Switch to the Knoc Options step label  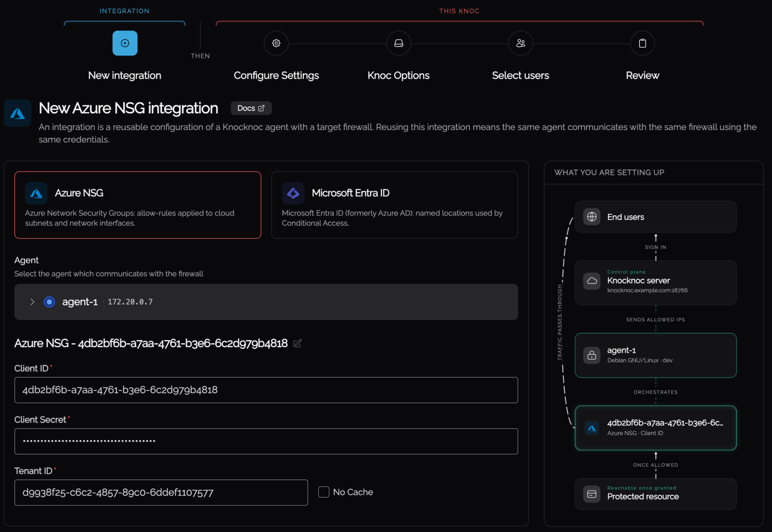tap(398, 75)
